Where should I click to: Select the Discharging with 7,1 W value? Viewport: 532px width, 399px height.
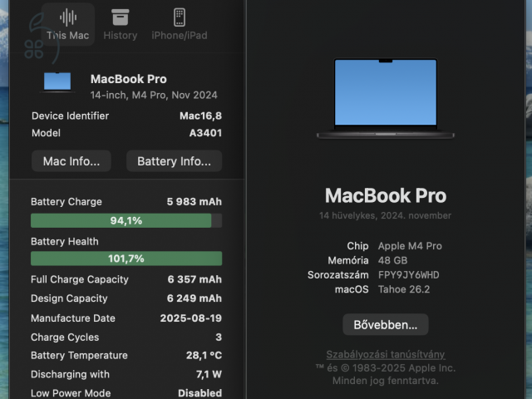pos(209,375)
